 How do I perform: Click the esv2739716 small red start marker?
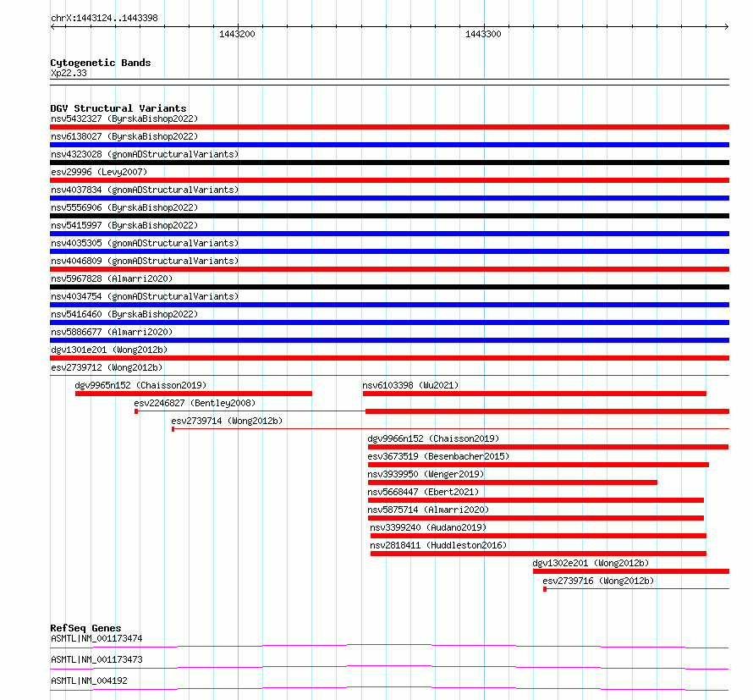(545, 589)
